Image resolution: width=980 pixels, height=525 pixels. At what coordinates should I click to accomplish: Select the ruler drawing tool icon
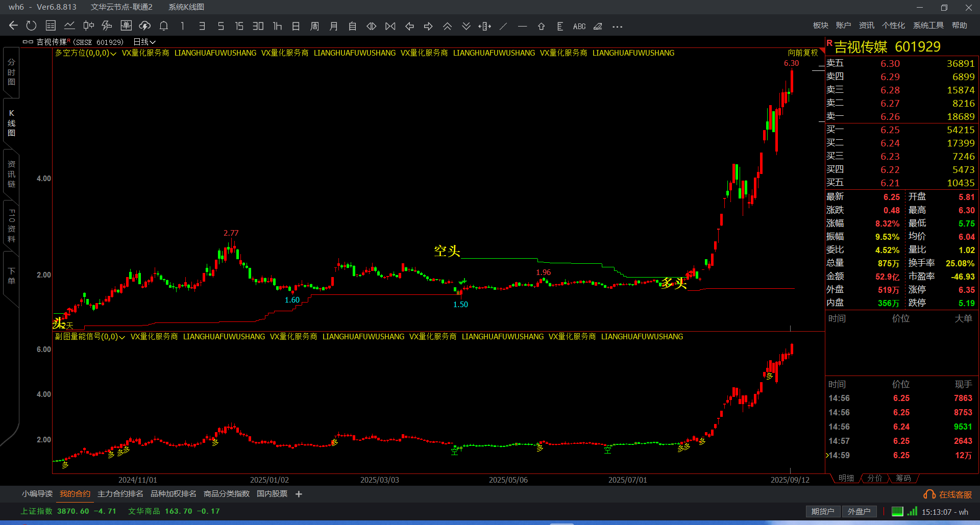(560, 26)
